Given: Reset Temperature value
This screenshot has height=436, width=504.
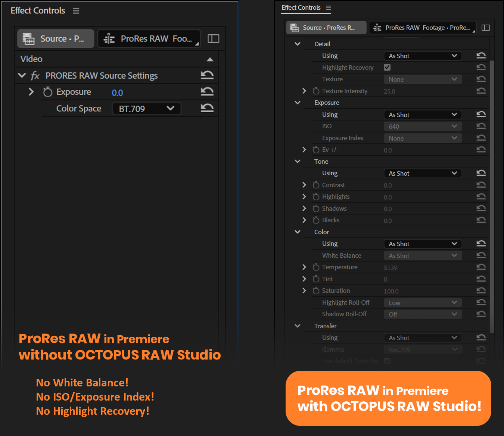Looking at the screenshot, I should (x=481, y=267).
